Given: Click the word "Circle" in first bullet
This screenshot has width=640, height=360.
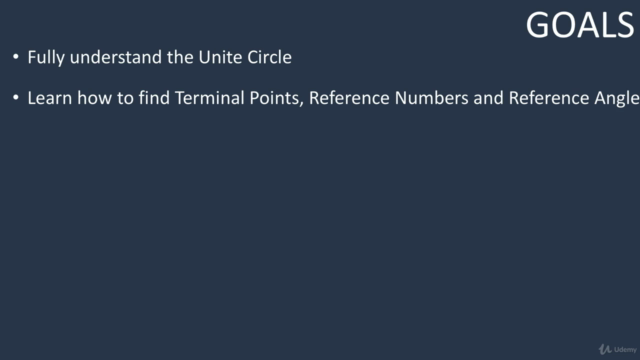Looking at the screenshot, I should [269, 57].
